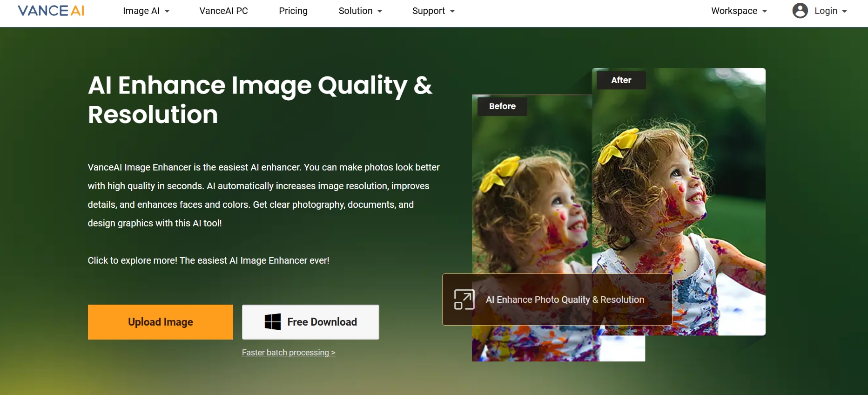Screen dimensions: 868x395
Task: Expand the Solution dropdown arrow
Action: coord(380,11)
